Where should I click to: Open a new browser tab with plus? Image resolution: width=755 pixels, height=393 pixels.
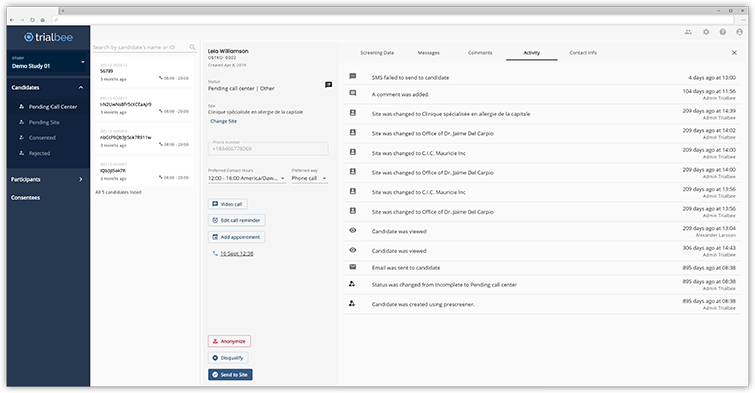[63, 11]
